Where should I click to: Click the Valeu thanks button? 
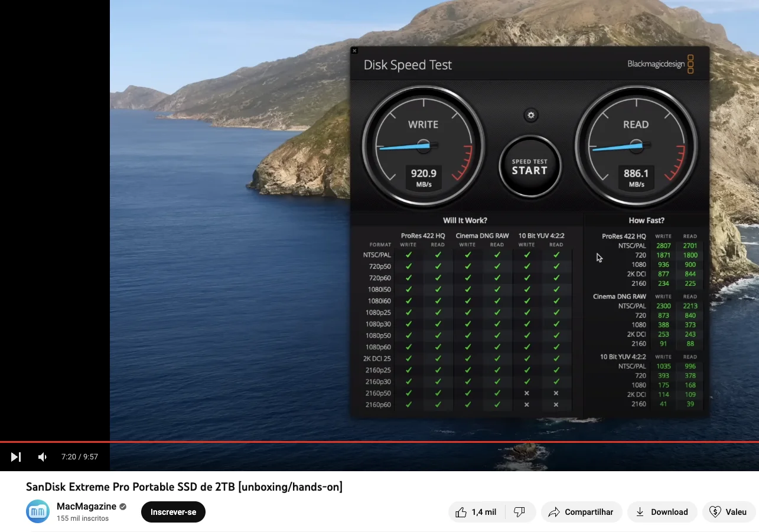729,512
